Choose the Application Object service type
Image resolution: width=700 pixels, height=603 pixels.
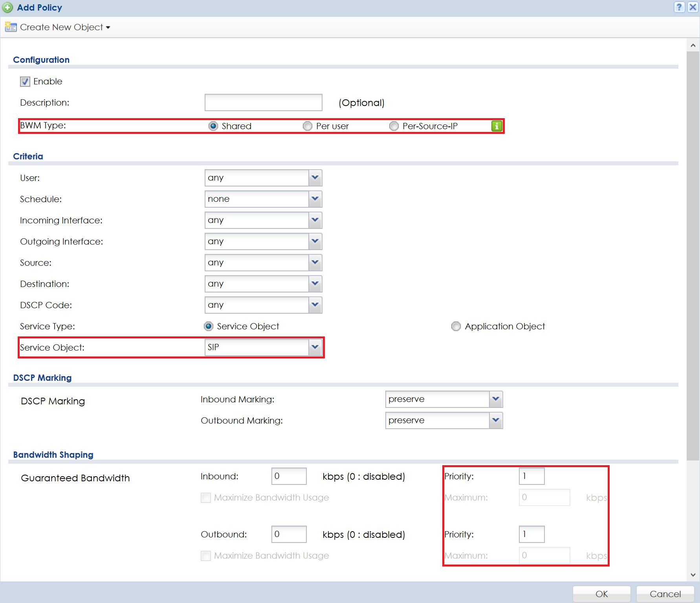point(456,327)
